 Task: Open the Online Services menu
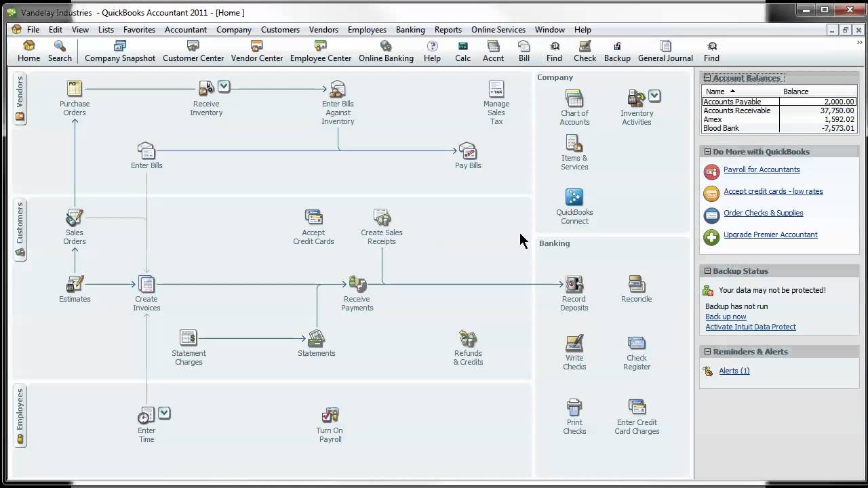[498, 30]
